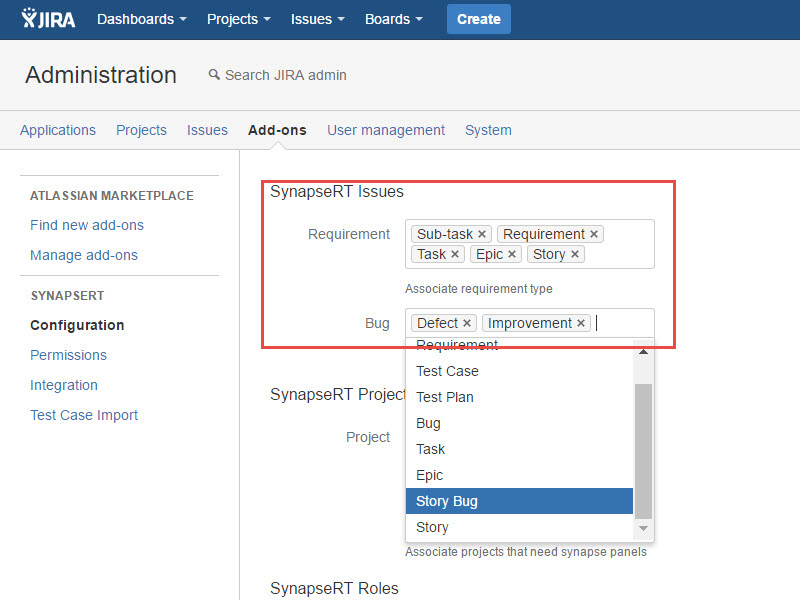
Task: Remove the Epic tag with x icon
Action: click(512, 255)
